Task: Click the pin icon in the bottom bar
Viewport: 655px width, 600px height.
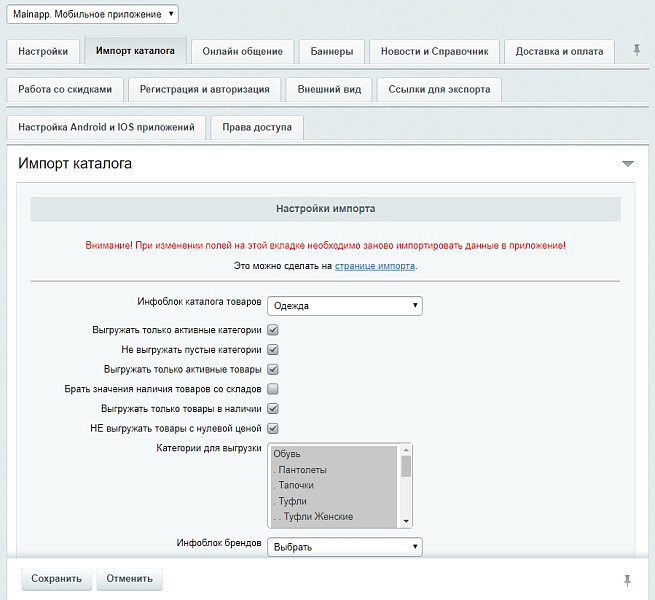Action: [x=627, y=580]
